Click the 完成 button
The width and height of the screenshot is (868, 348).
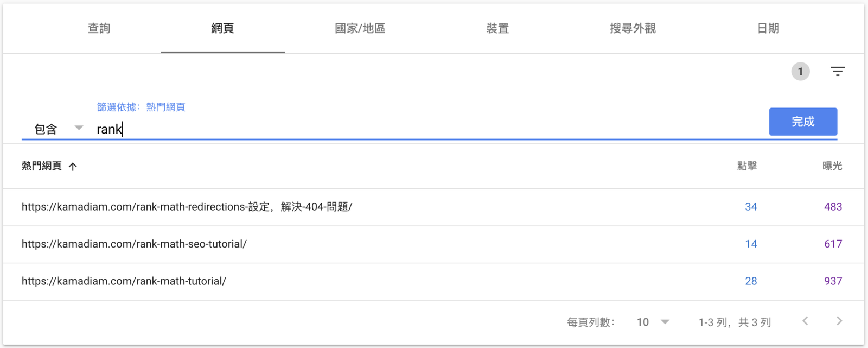click(x=803, y=122)
